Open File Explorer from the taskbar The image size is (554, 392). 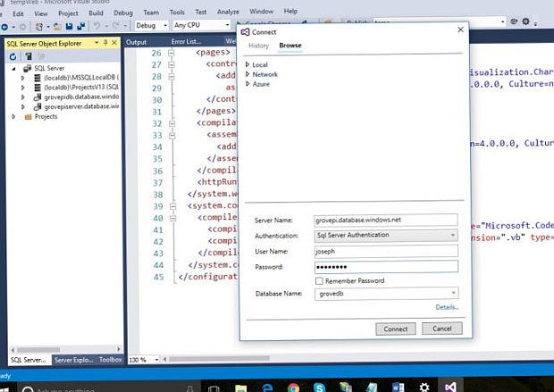pyautogui.click(x=240, y=388)
